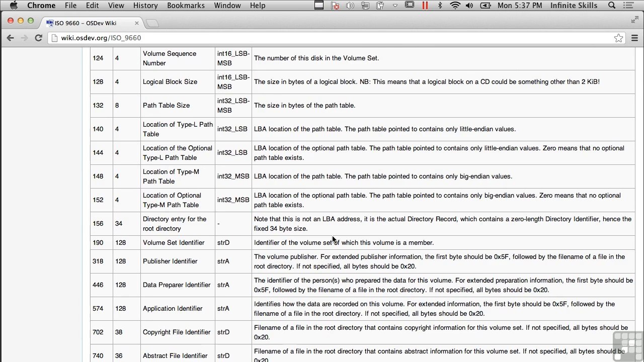This screenshot has width=644, height=362.
Task: Open the Apple menu
Action: click(x=14, y=6)
